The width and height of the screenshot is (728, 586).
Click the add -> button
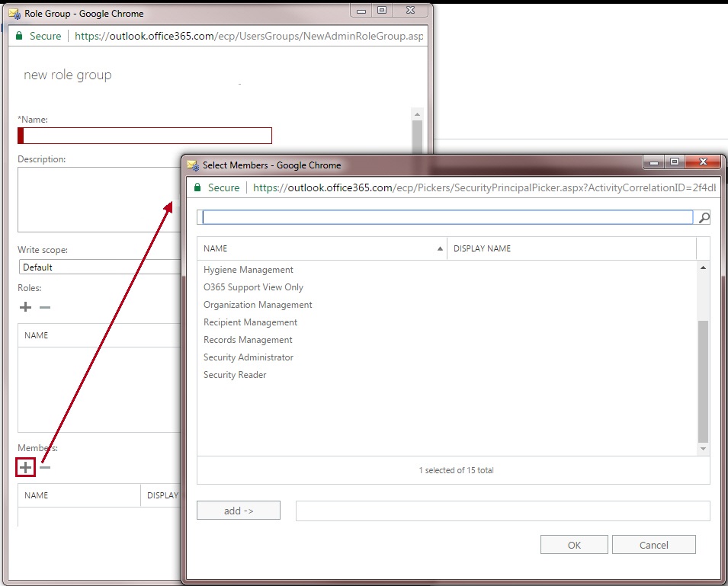pos(239,511)
